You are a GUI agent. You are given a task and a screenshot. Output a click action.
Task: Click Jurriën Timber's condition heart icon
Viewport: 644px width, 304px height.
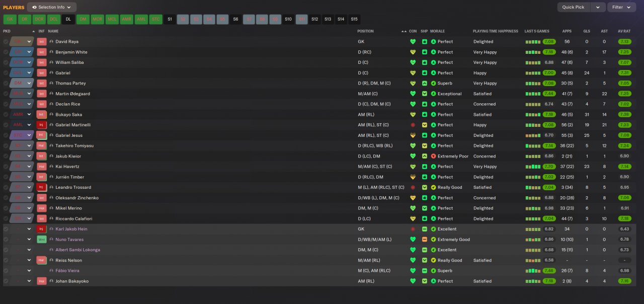[x=413, y=177]
